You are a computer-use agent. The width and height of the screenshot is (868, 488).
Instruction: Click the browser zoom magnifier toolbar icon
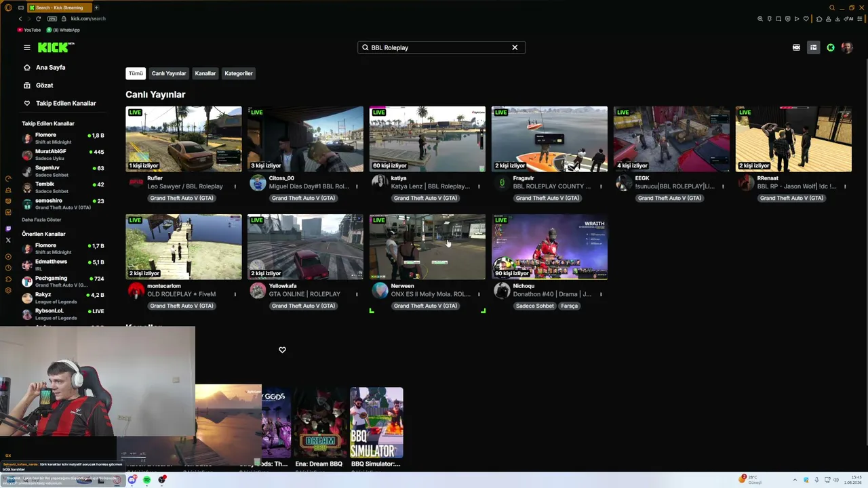pyautogui.click(x=760, y=19)
